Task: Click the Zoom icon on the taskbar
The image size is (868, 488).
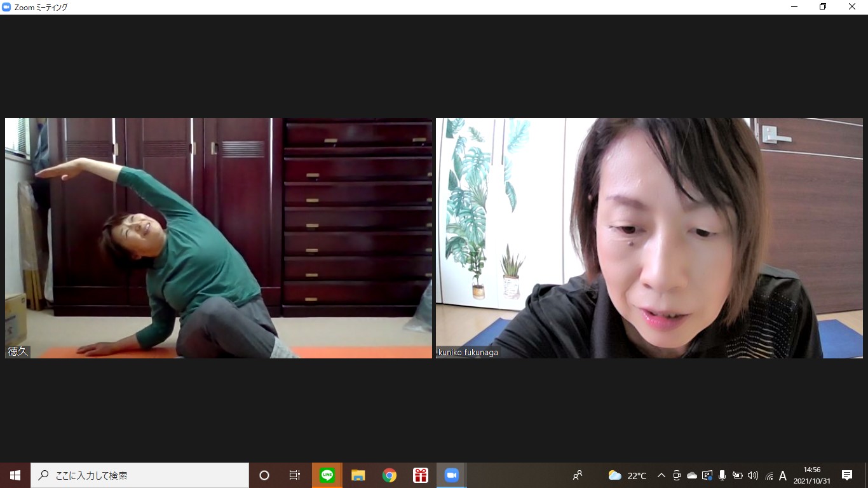Action: click(452, 475)
